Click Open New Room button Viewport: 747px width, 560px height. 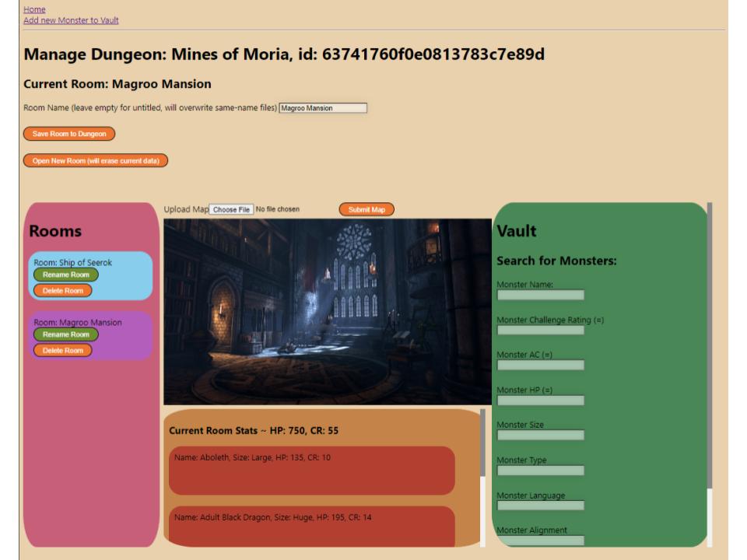96,160
